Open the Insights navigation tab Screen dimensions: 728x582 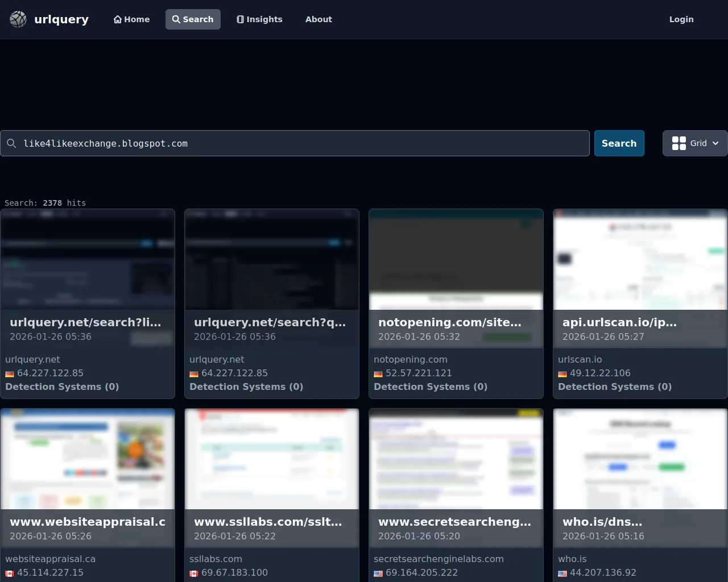pos(259,19)
